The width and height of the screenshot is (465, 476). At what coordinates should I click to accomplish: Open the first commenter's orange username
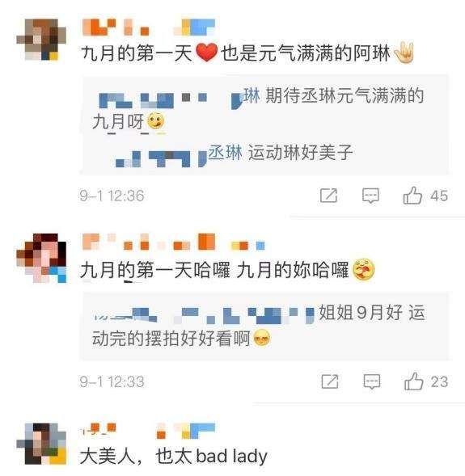coord(116,27)
